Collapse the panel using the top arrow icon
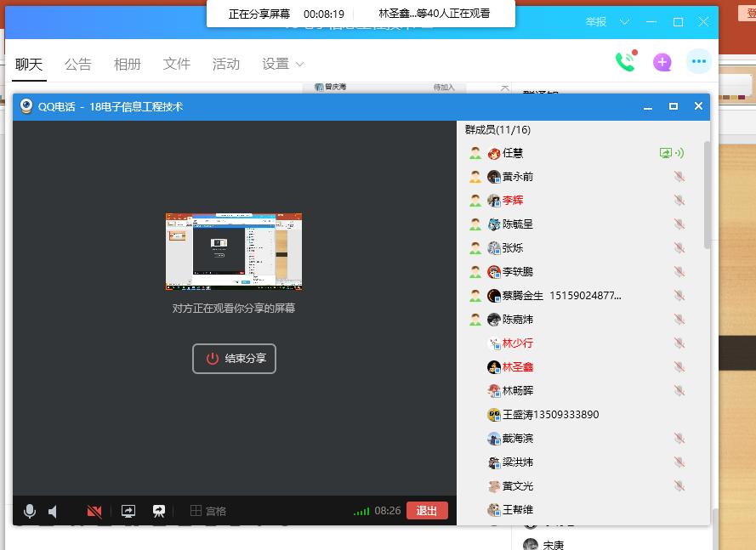Screen dimensions: 756x550 pos(504,87)
